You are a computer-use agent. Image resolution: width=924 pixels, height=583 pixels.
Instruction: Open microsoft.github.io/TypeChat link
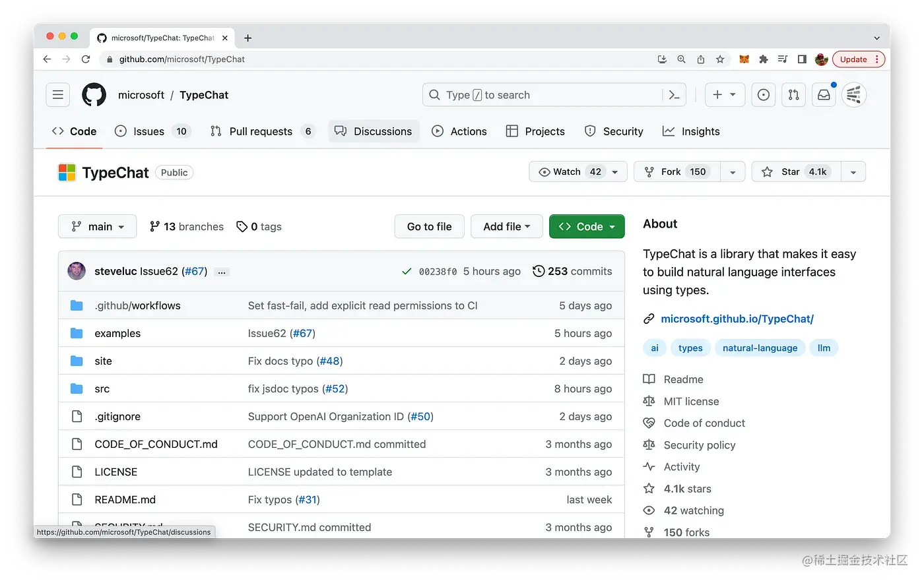[737, 319]
